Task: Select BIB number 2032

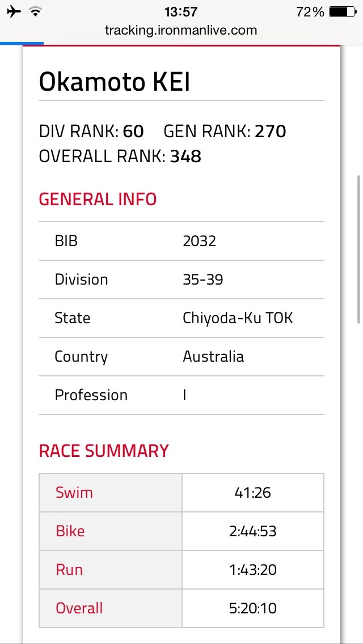Action: (x=200, y=241)
